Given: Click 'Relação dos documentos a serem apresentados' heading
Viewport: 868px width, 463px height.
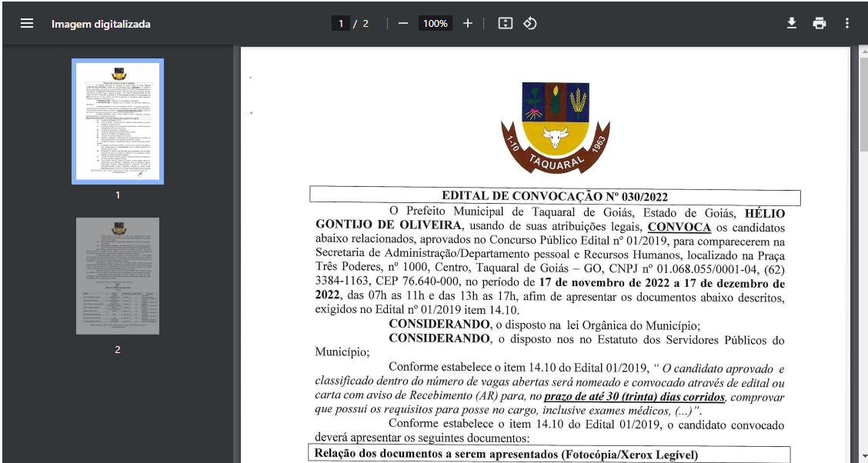Looking at the screenshot, I should click(436, 454).
